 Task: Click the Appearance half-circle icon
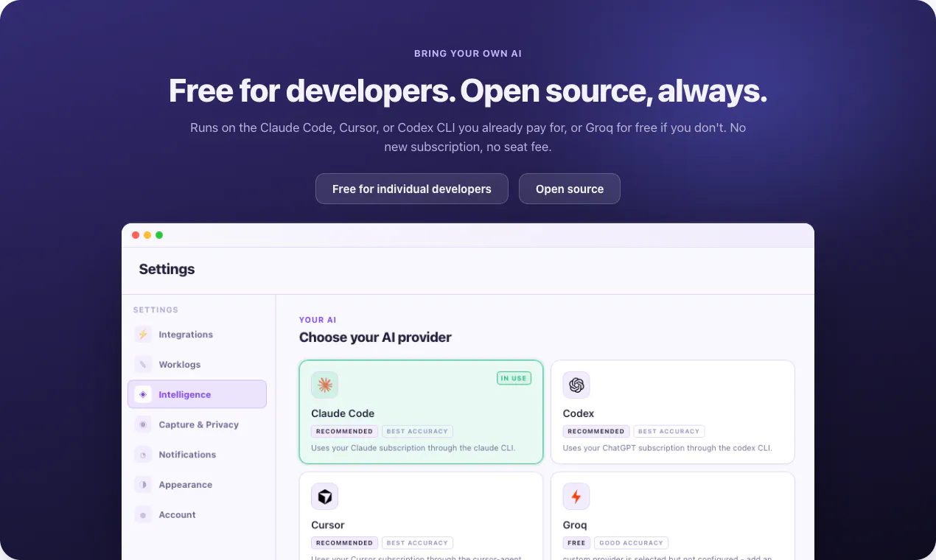(x=143, y=485)
